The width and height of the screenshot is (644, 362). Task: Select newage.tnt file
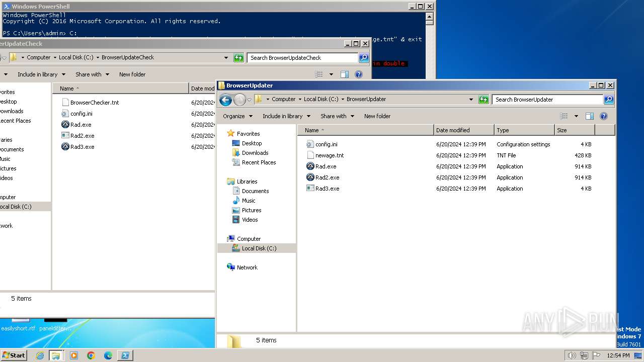(x=330, y=155)
